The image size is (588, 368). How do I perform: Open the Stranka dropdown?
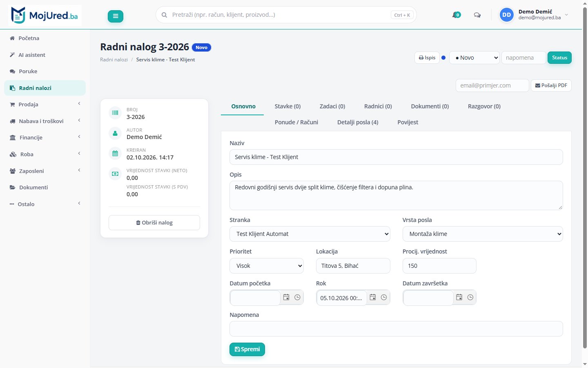[x=310, y=234]
